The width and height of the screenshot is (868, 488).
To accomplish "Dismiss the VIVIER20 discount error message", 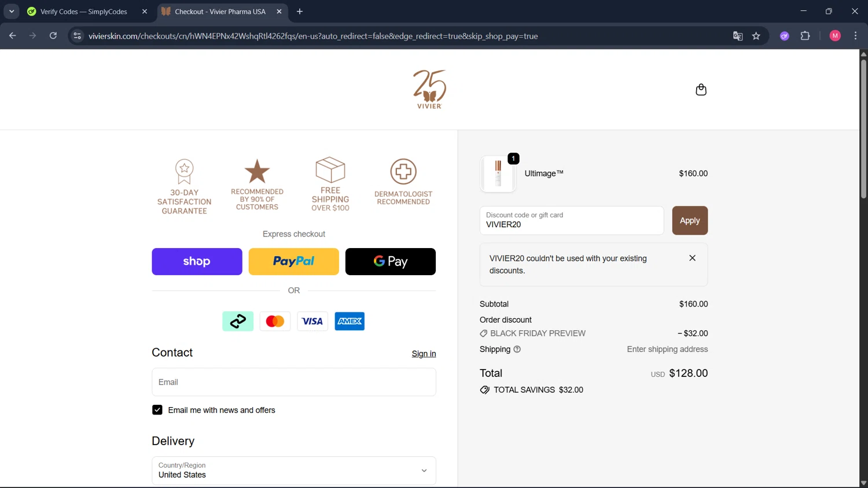I will [692, 258].
